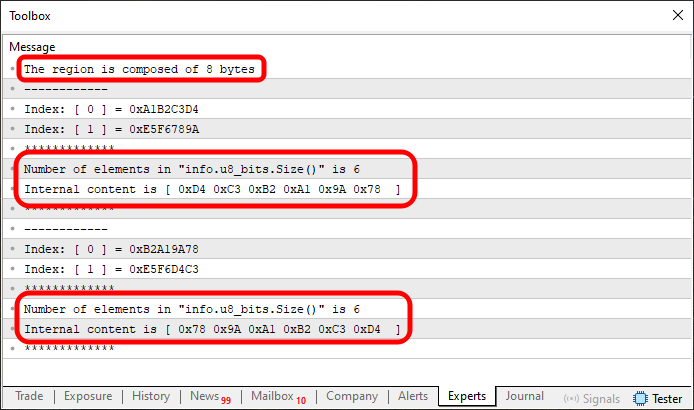Select row 'Index: [ 1 ] = 0xE5F6D4C3'
Viewport: 694px width, 410px height.
(347, 269)
